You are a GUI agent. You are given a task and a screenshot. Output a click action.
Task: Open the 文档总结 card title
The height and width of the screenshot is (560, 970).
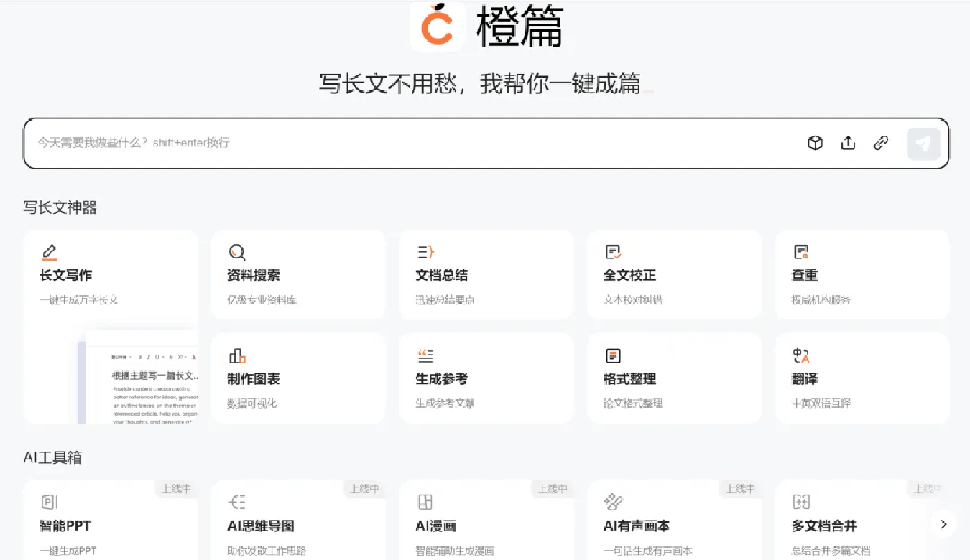click(442, 275)
